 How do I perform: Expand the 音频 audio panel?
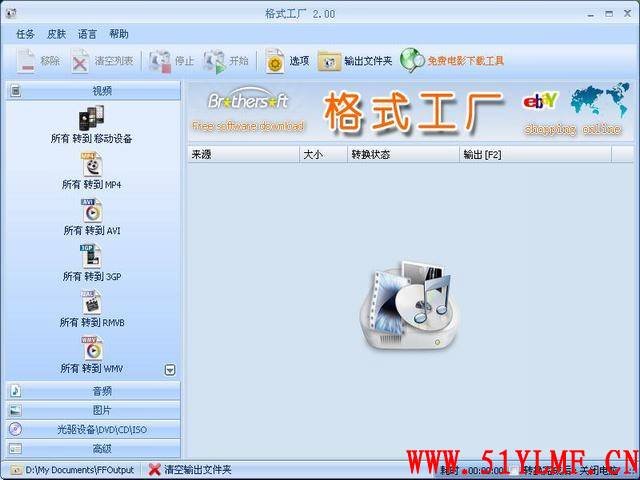[x=93, y=391]
